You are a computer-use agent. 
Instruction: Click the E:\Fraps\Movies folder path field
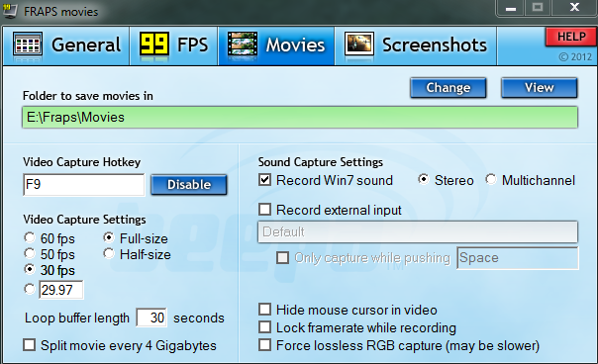pyautogui.click(x=300, y=118)
